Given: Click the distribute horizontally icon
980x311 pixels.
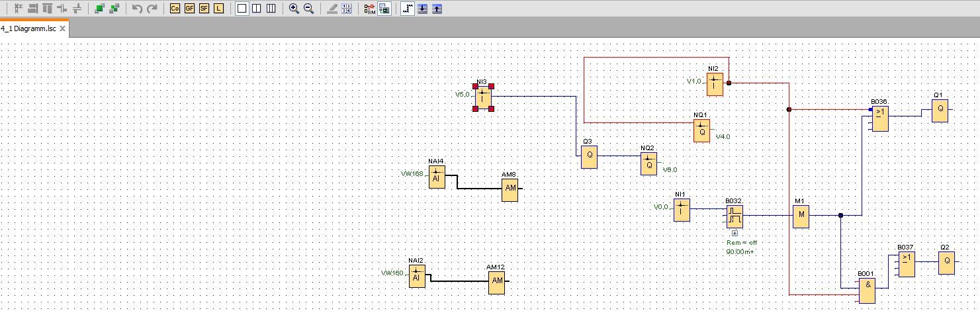Looking at the screenshot, I should click(x=62, y=9).
